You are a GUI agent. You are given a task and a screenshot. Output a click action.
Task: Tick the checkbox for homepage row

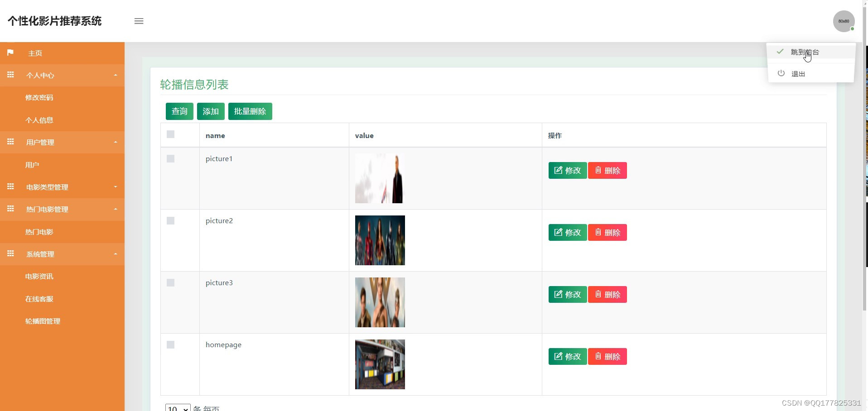point(170,344)
